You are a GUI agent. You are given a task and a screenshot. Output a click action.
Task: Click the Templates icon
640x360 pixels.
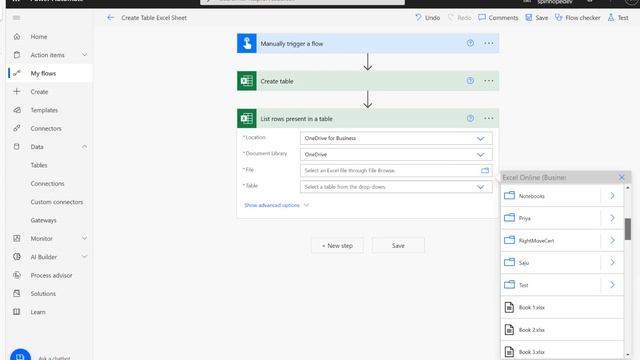tap(17, 110)
